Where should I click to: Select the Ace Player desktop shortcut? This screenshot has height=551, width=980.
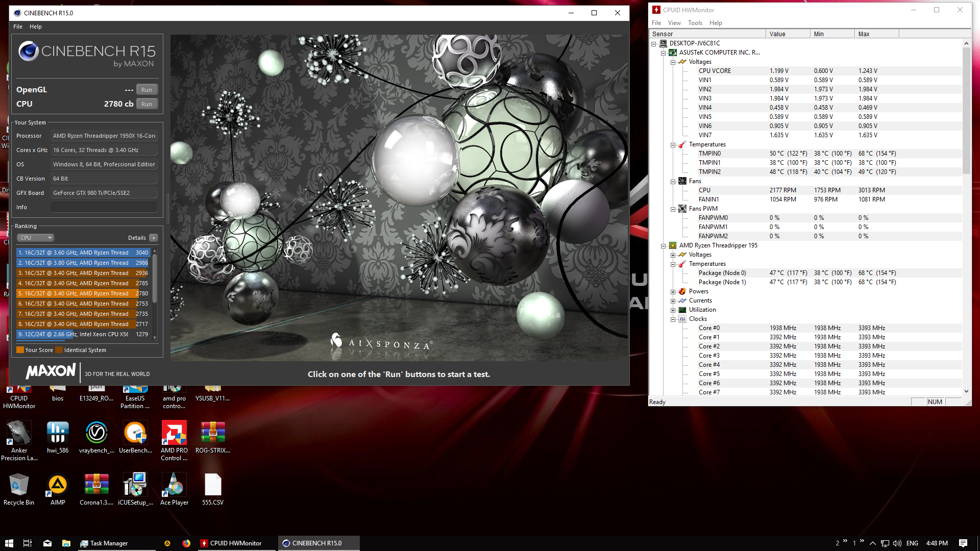coord(174,489)
